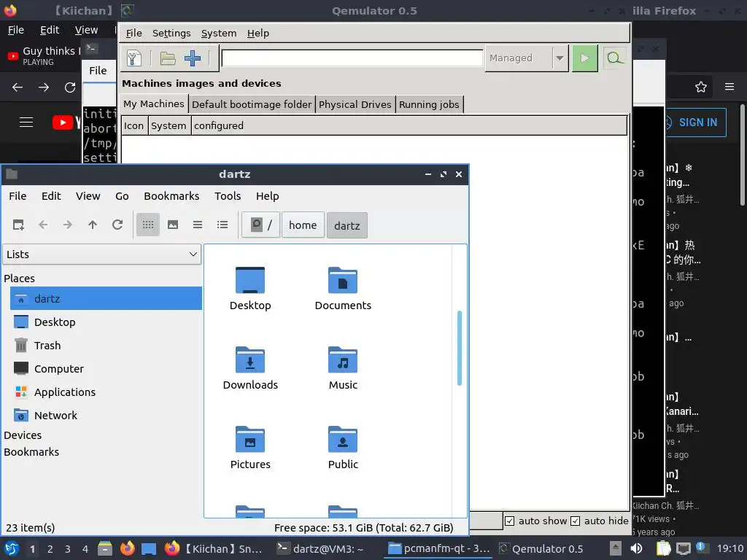Viewport: 747px width, 560px height.
Task: Open YouTube sidebar hamburger menu
Action: click(x=26, y=122)
